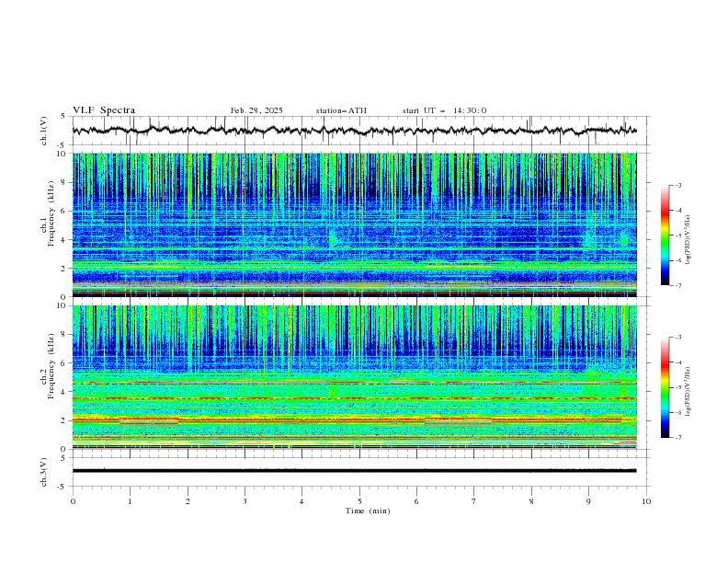728x563 pixels.
Task: Click the '10' label on the time axis
Action: coord(646,501)
